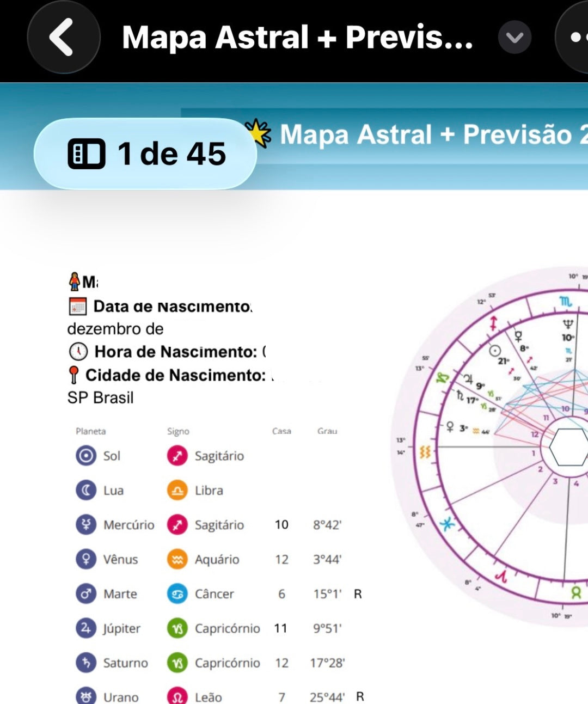Click the Júpiter degree value 9°51'

coord(327,628)
